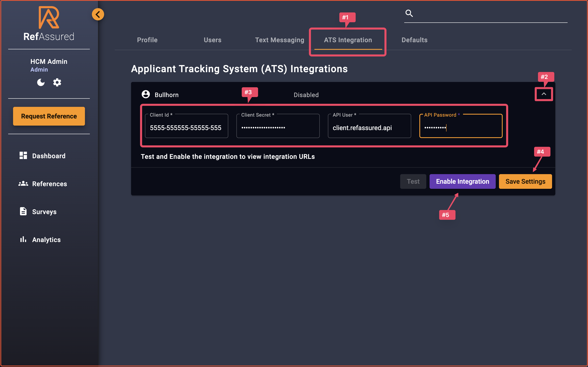Open Surveys from the sidebar icon
The height and width of the screenshot is (367, 588).
[x=23, y=211]
